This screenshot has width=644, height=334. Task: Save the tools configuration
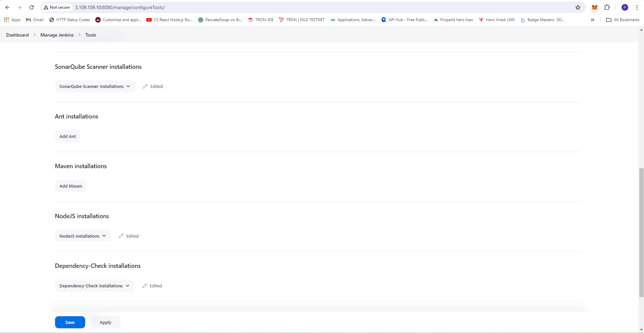[x=70, y=322]
